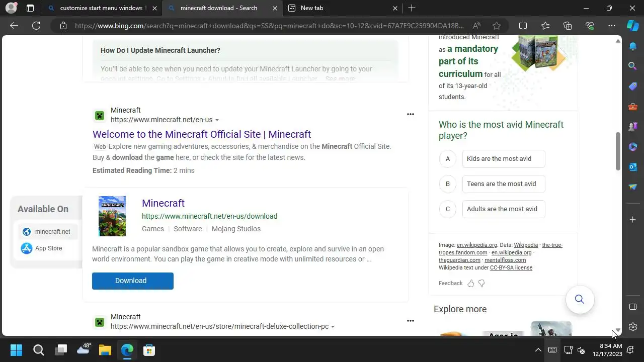Viewport: 644px width, 362px height.
Task: Open the sidebar Drop icon
Action: (x=633, y=187)
